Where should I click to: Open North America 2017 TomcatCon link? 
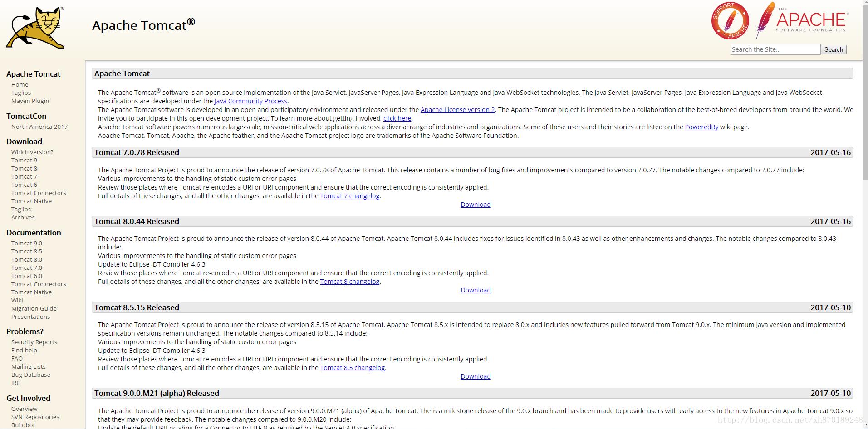pyautogui.click(x=39, y=127)
